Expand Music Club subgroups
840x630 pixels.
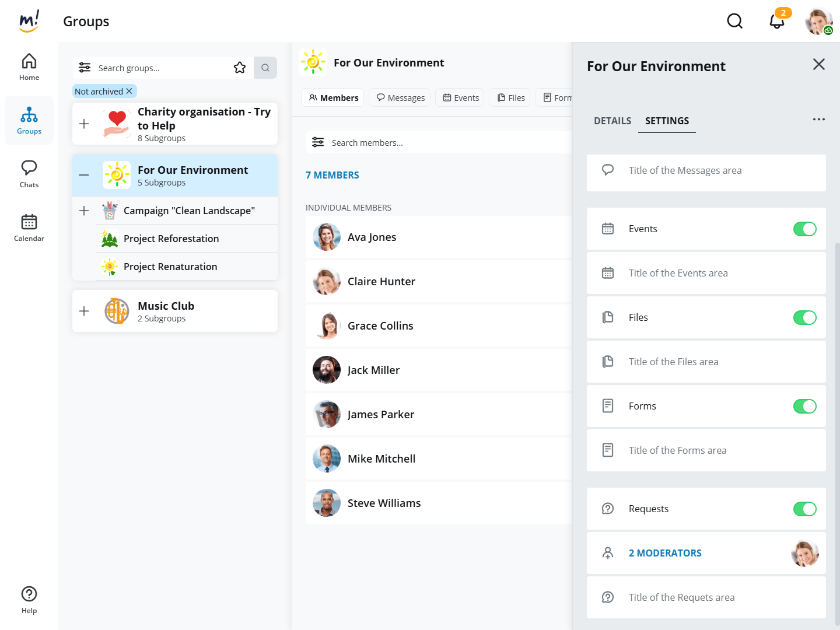pos(84,311)
